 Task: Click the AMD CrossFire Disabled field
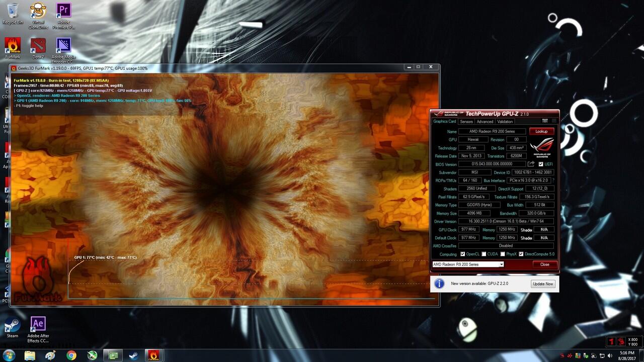[x=506, y=246]
